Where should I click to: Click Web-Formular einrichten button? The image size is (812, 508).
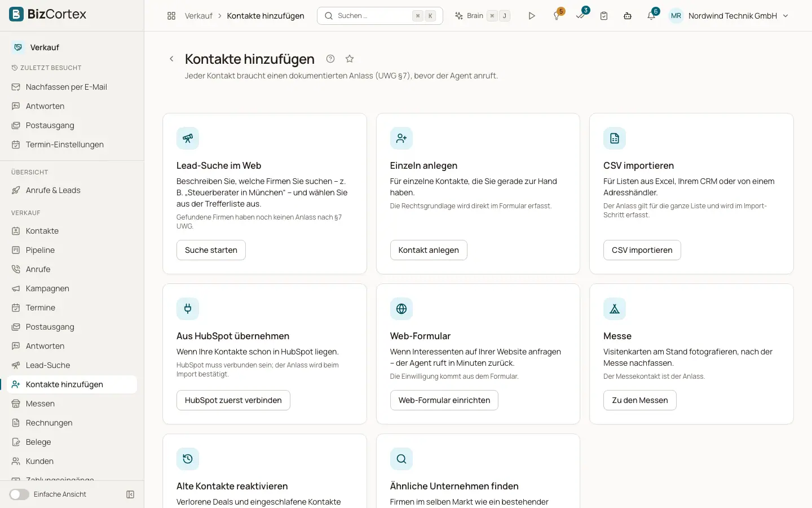[444, 400]
